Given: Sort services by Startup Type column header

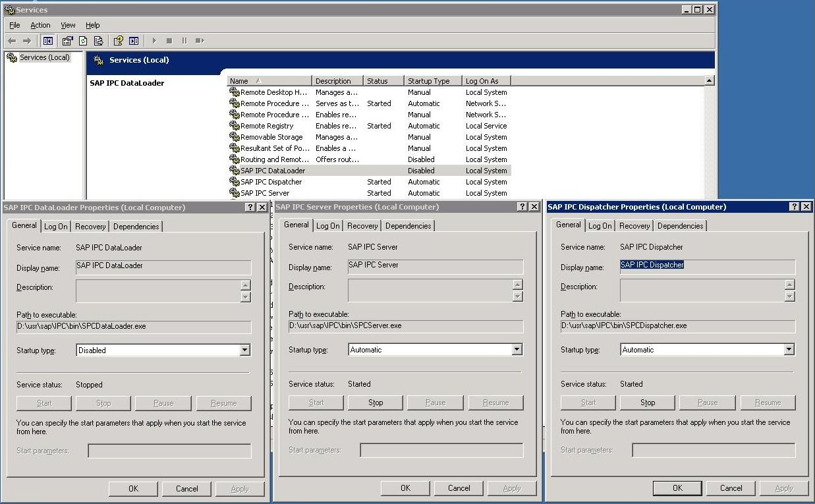Looking at the screenshot, I should tap(433, 81).
